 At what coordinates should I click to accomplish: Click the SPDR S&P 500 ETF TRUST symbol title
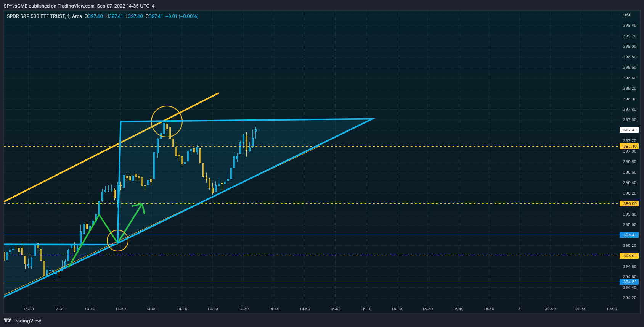click(36, 16)
